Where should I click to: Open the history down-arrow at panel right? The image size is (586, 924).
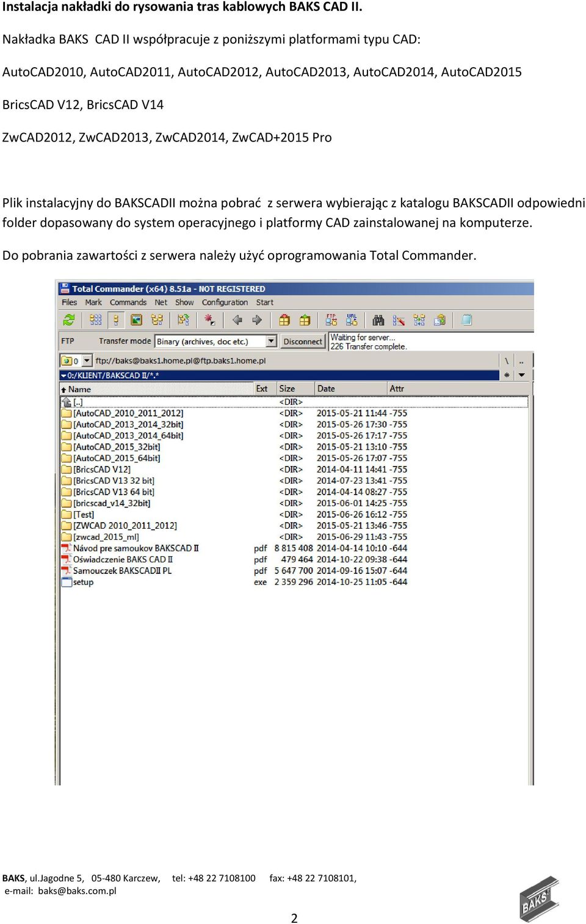(522, 375)
